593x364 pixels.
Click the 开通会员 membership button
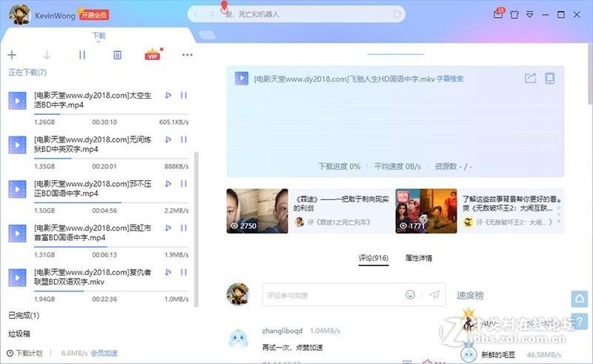[x=94, y=15]
